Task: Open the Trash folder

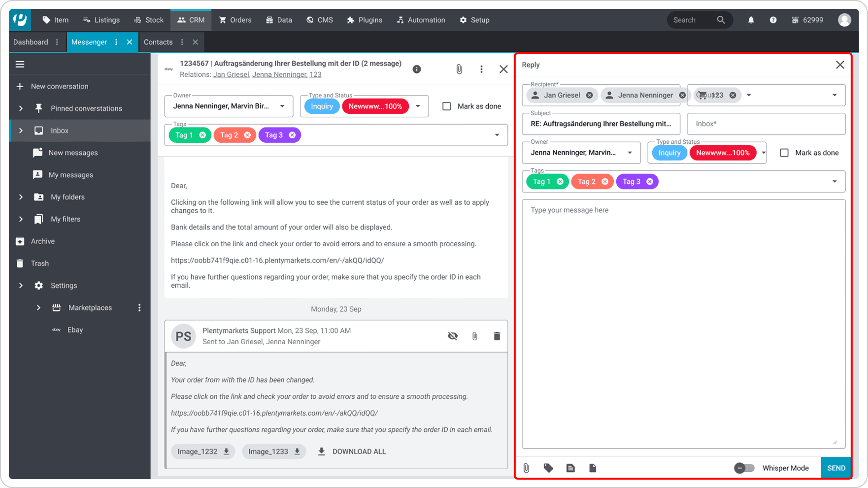Action: (x=40, y=263)
